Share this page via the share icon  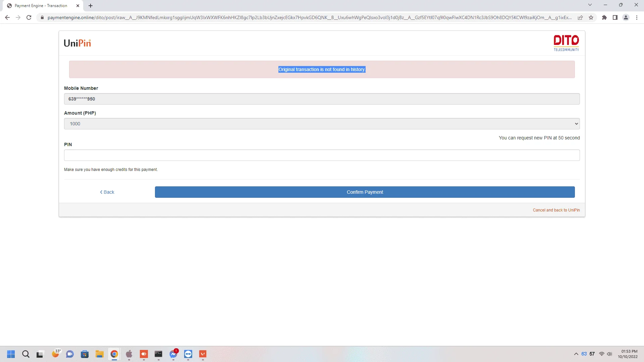point(580,17)
